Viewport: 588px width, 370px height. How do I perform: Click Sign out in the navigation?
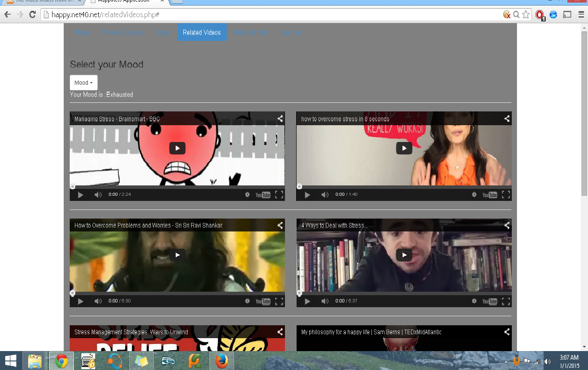point(291,32)
